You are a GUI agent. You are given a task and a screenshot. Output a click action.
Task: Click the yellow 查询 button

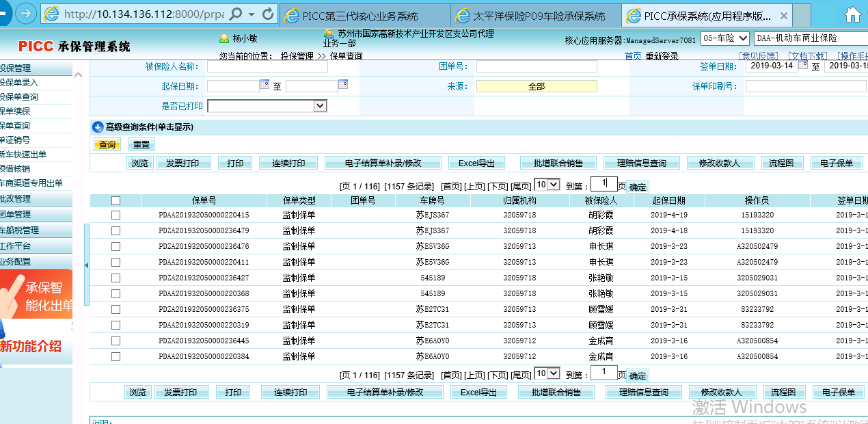coord(107,144)
